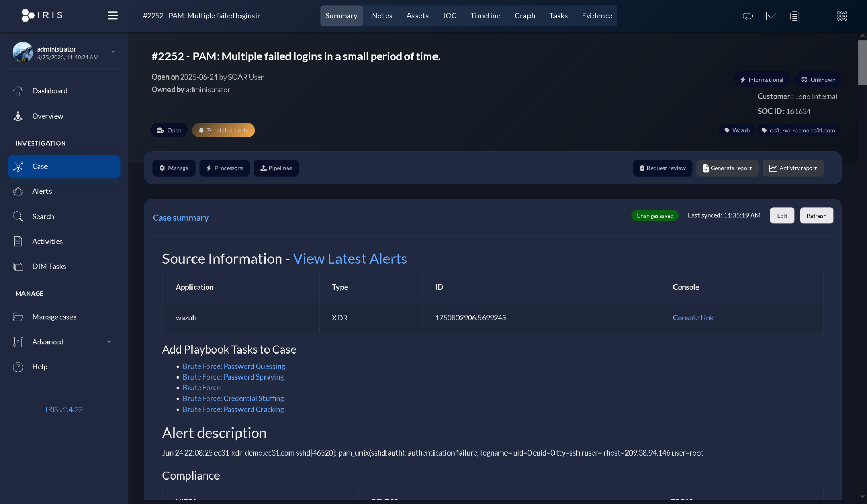Click the Unknown classification badge
This screenshot has width=867, height=504.
point(818,80)
